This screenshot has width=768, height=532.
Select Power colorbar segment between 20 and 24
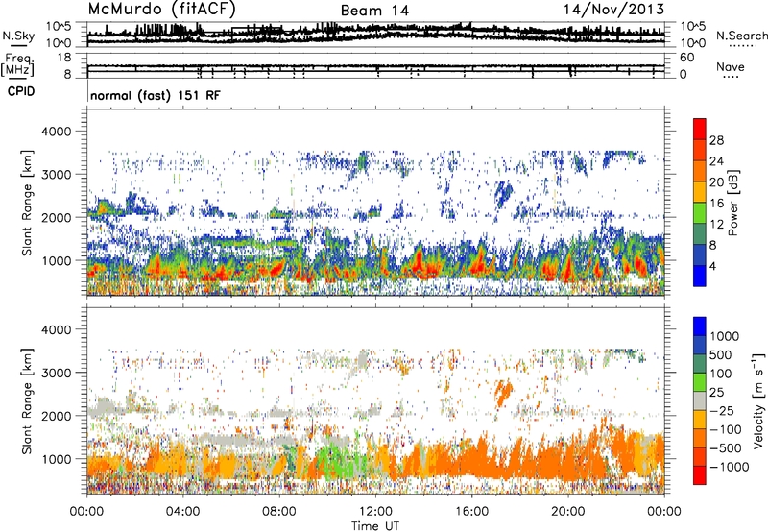[700, 171]
